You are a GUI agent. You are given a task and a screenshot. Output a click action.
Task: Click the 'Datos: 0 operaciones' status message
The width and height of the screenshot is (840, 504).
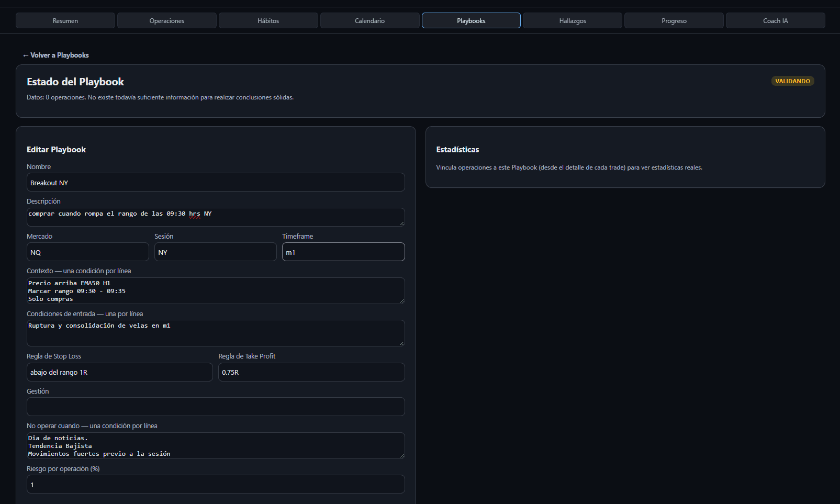(160, 97)
